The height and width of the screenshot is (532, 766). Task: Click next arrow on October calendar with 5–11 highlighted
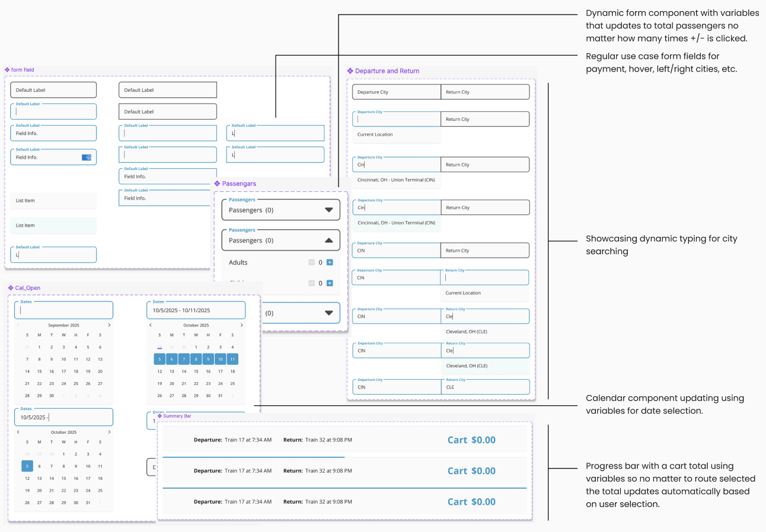[241, 325]
